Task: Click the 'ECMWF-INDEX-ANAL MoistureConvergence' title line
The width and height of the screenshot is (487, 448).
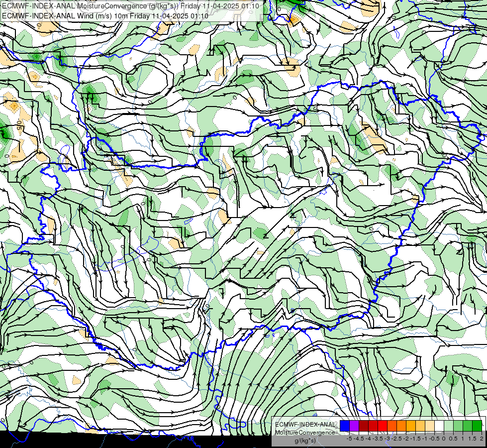Action: 131,6
